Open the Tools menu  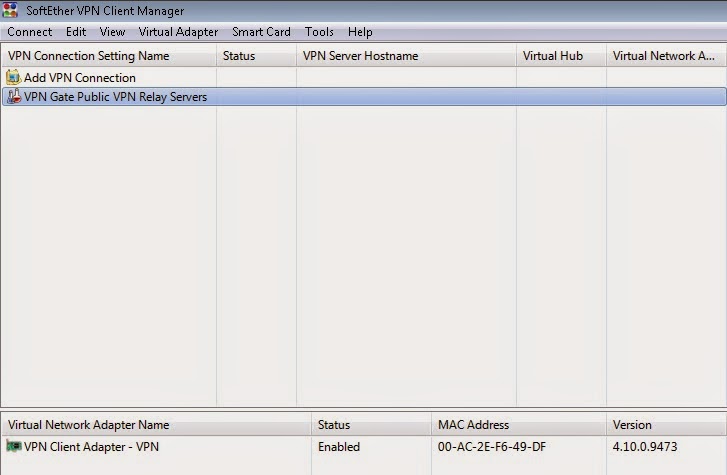click(x=319, y=32)
